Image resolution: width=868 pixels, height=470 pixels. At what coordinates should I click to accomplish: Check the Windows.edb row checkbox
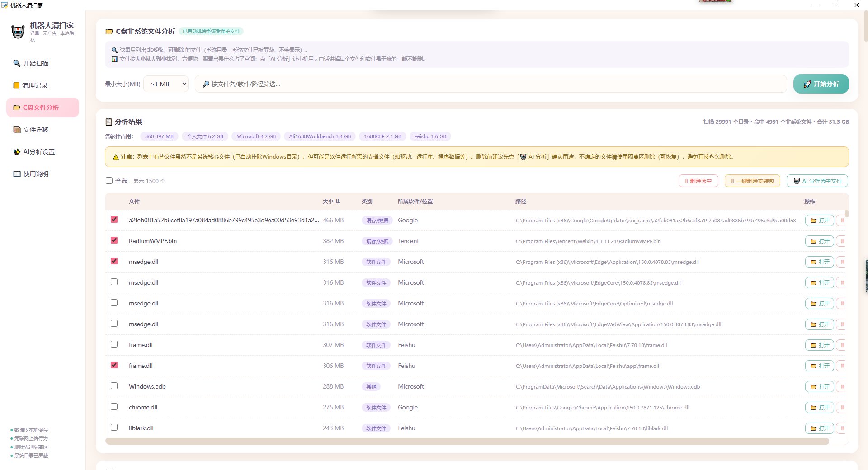tap(114, 386)
